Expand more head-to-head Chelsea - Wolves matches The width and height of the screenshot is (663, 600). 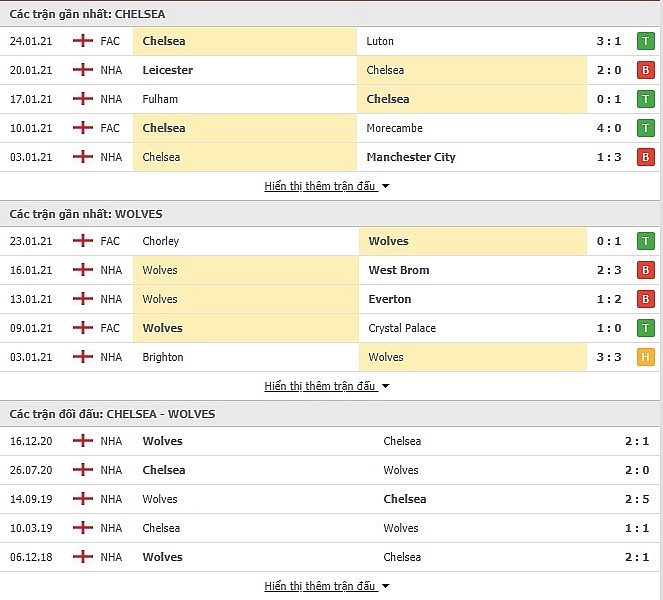point(326,586)
